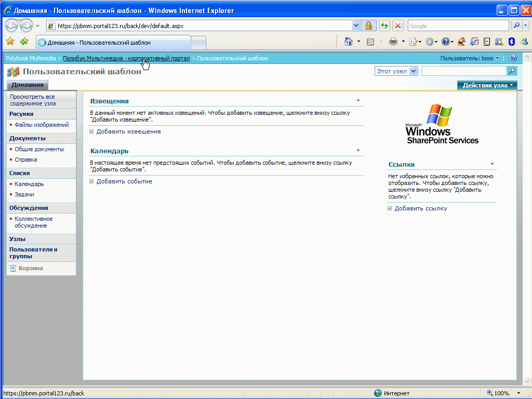Click the Refresh button beside address bar
The width and height of the screenshot is (532, 399).
384,26
